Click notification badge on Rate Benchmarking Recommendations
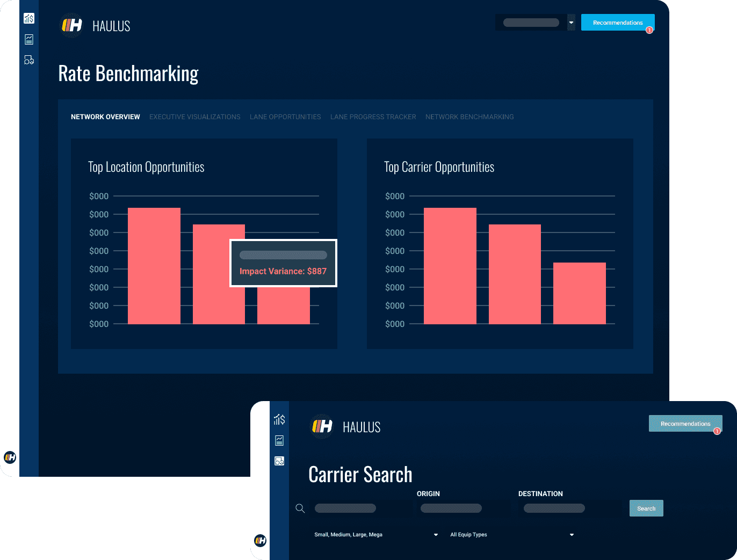This screenshot has height=560, width=737. tap(649, 30)
